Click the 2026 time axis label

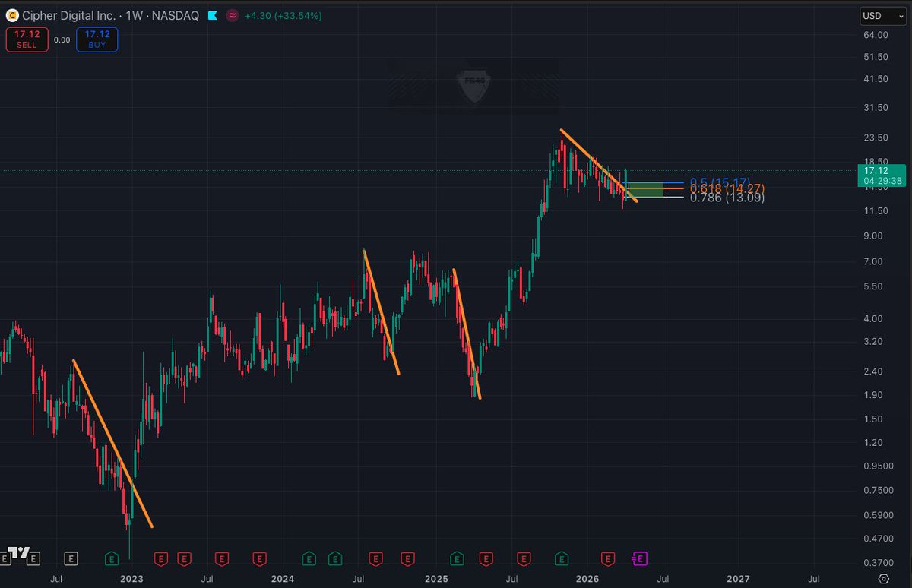tap(587, 579)
